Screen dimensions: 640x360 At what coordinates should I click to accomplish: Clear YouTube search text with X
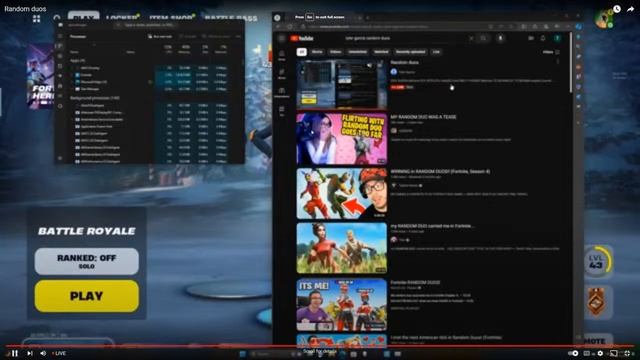tap(471, 38)
